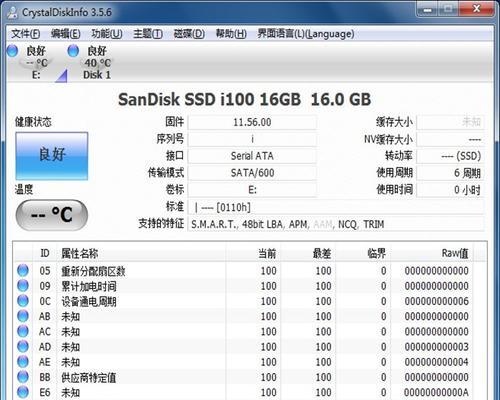Click the Serial ATA interface field
This screenshot has width=500, height=400.
[x=252, y=156]
